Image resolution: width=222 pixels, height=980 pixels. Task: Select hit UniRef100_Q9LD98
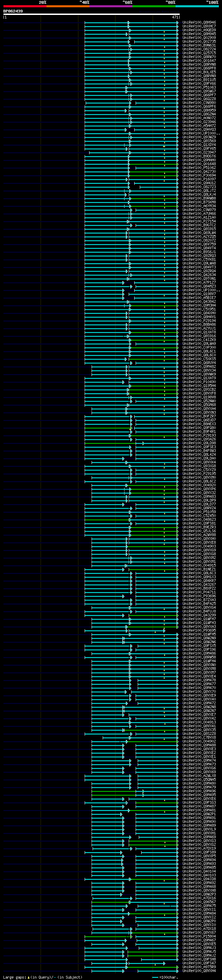199,443
